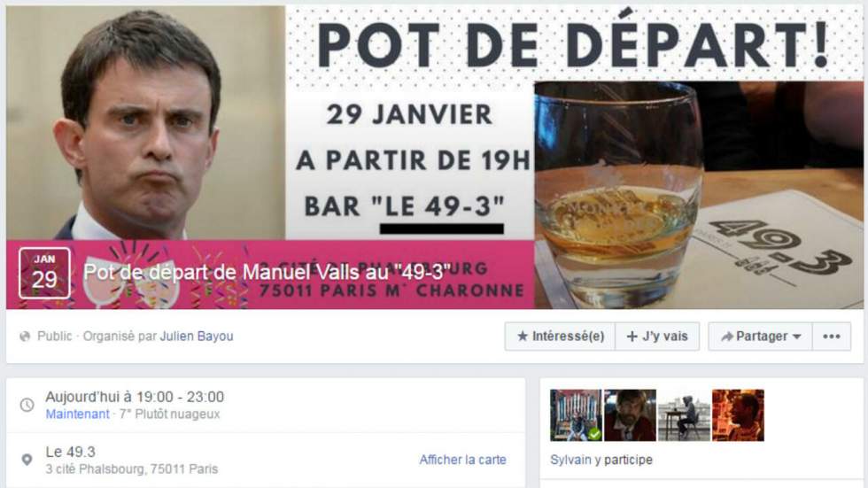Click the location pin icon

coord(27,460)
